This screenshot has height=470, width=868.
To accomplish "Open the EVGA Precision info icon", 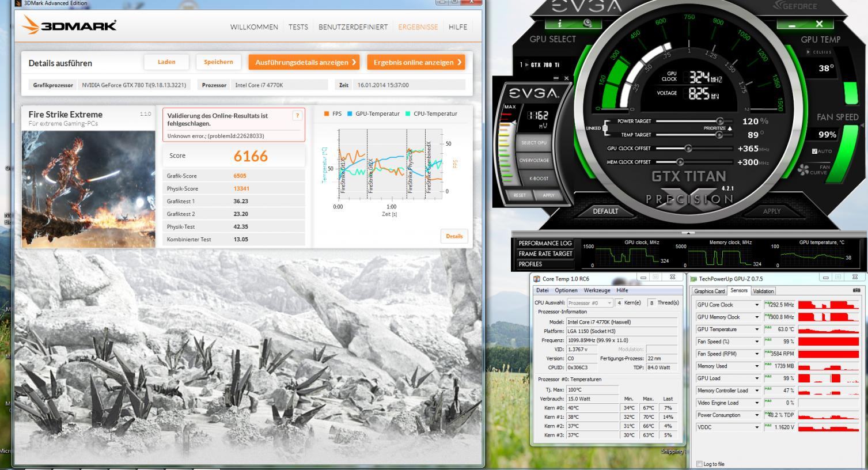I will point(560,24).
